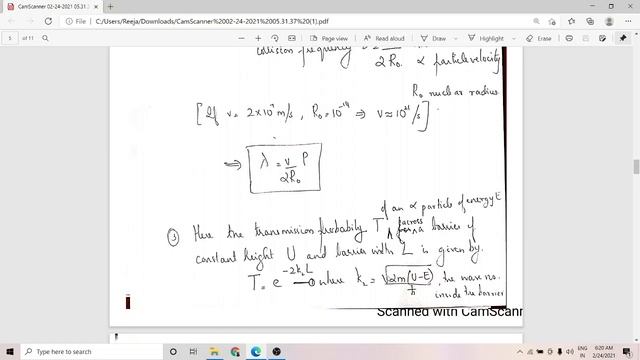The width and height of the screenshot is (640, 360).
Task: Open a new browser tab
Action: [110, 7]
